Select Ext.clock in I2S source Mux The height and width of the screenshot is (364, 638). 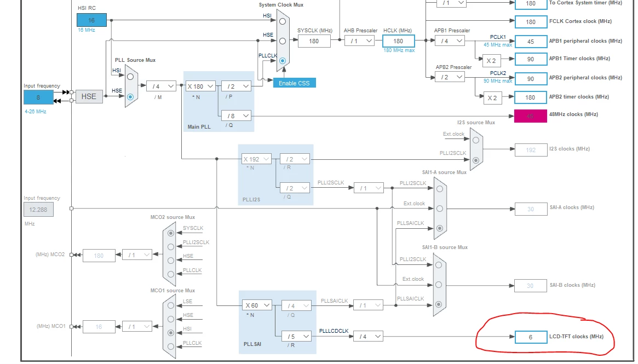coord(476,140)
